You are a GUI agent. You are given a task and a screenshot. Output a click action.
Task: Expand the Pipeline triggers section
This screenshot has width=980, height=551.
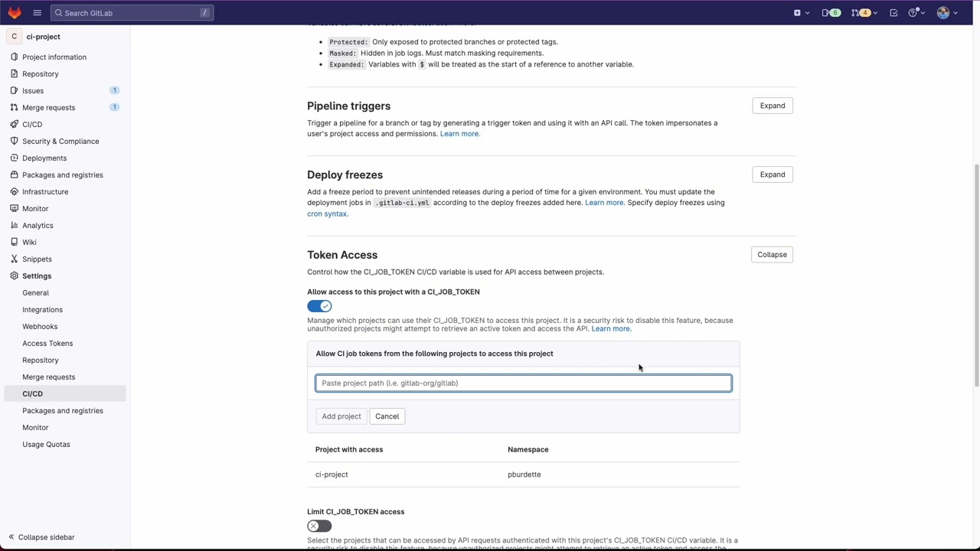point(772,106)
